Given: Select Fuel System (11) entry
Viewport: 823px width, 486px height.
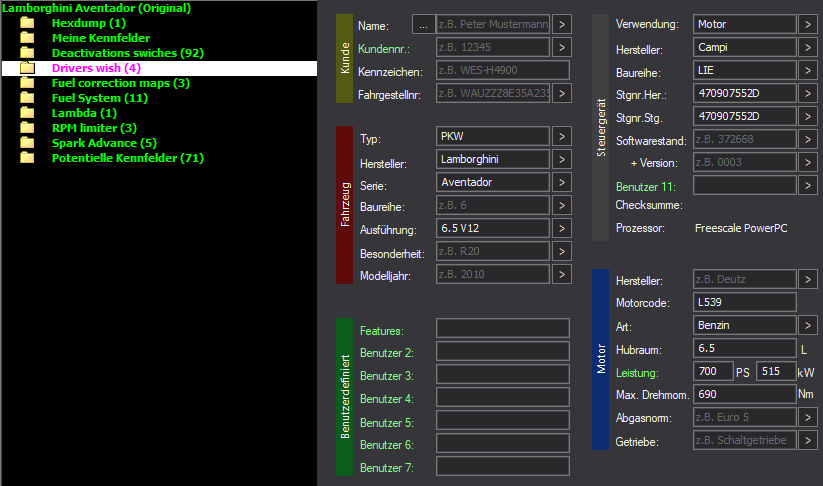Looking at the screenshot, I should (x=100, y=98).
